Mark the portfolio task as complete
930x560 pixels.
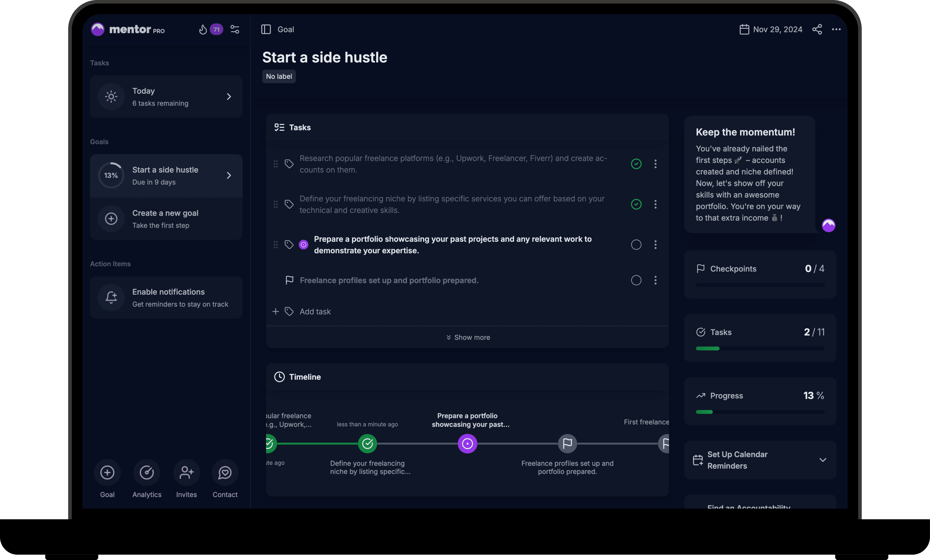(636, 244)
